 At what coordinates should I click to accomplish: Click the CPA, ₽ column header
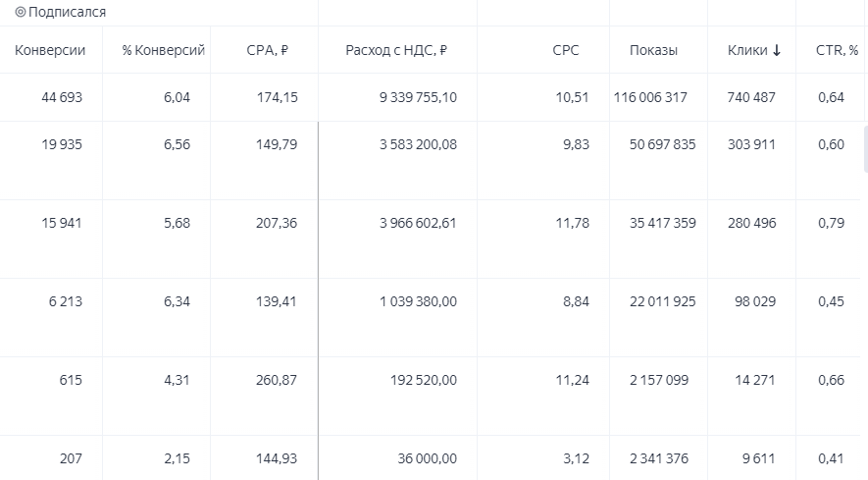pos(268,50)
